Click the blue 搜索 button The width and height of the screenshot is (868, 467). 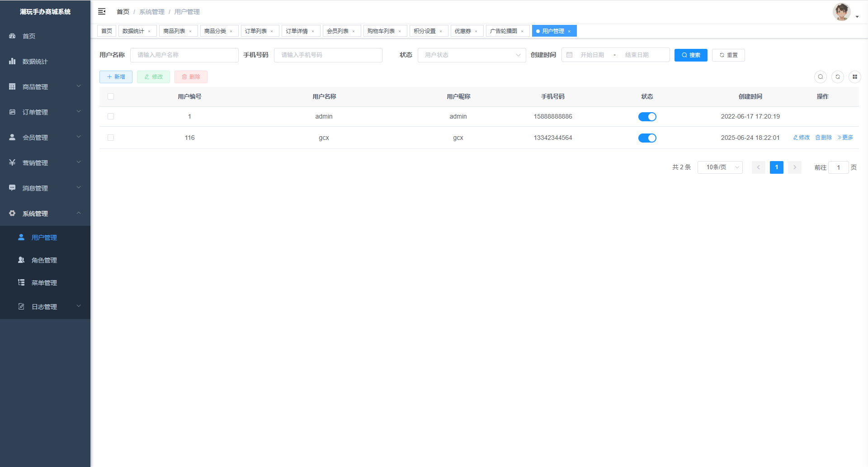coord(690,55)
